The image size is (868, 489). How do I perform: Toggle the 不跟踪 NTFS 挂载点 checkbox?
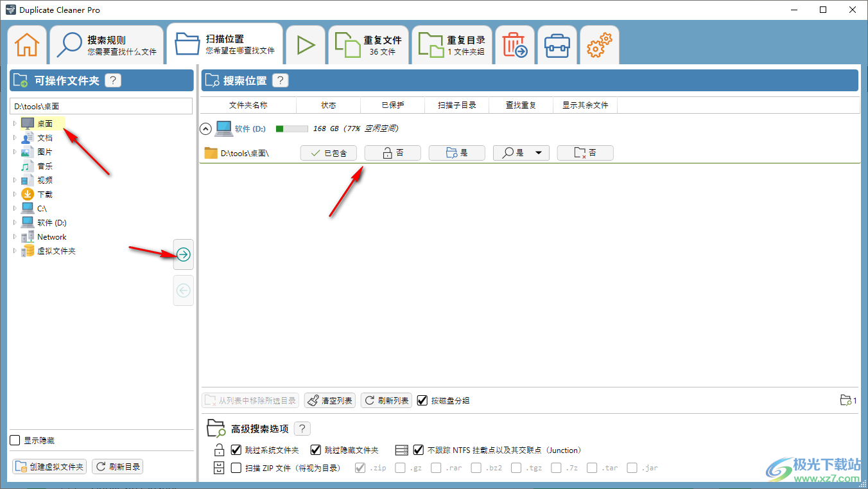pos(419,450)
